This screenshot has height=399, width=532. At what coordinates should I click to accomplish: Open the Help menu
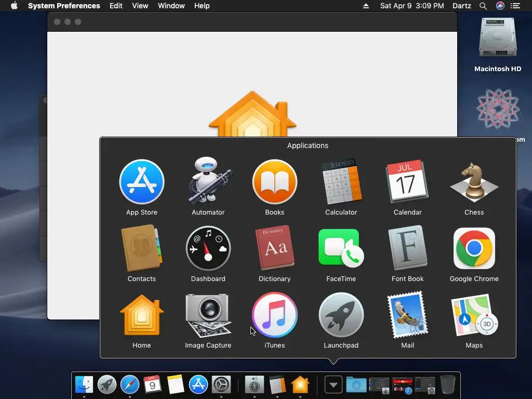pos(202,6)
